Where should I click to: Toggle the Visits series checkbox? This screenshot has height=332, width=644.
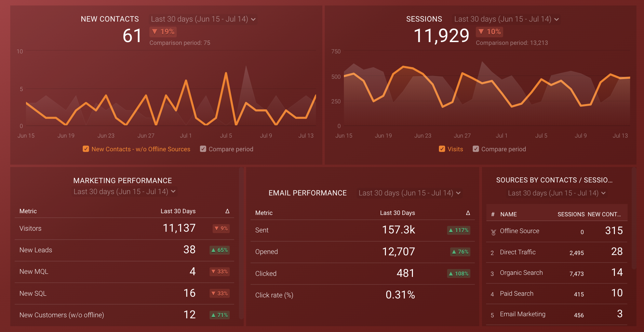(442, 149)
